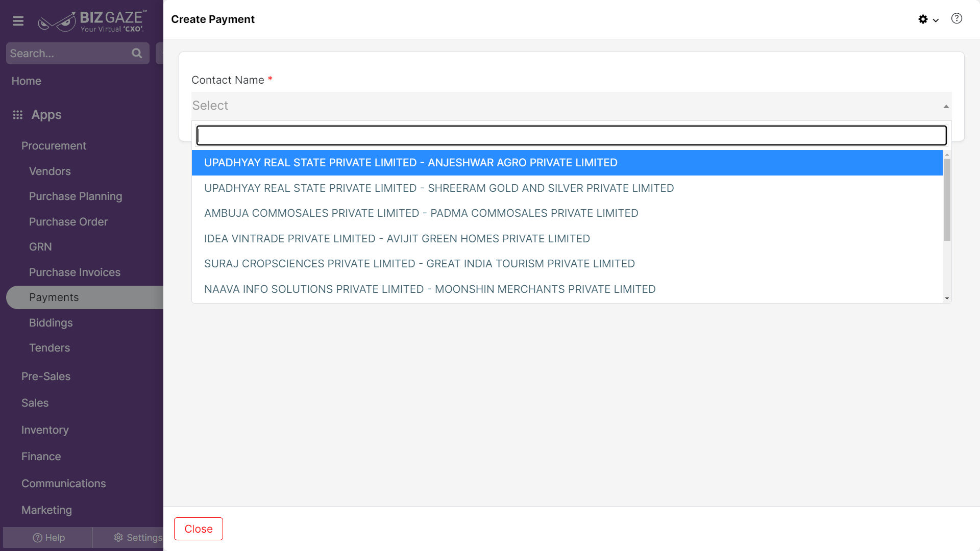
Task: Select IDEA VINTRADE - AVIJIT GREEN HOMES option
Action: point(567,239)
